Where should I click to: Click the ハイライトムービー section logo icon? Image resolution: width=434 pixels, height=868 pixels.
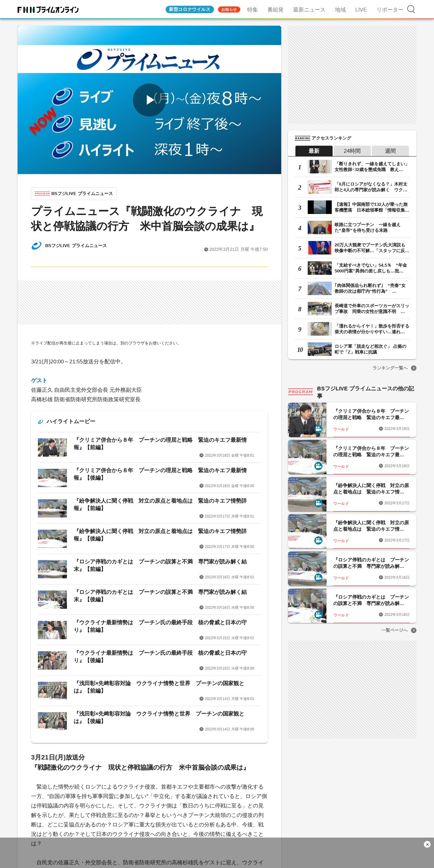pyautogui.click(x=41, y=421)
